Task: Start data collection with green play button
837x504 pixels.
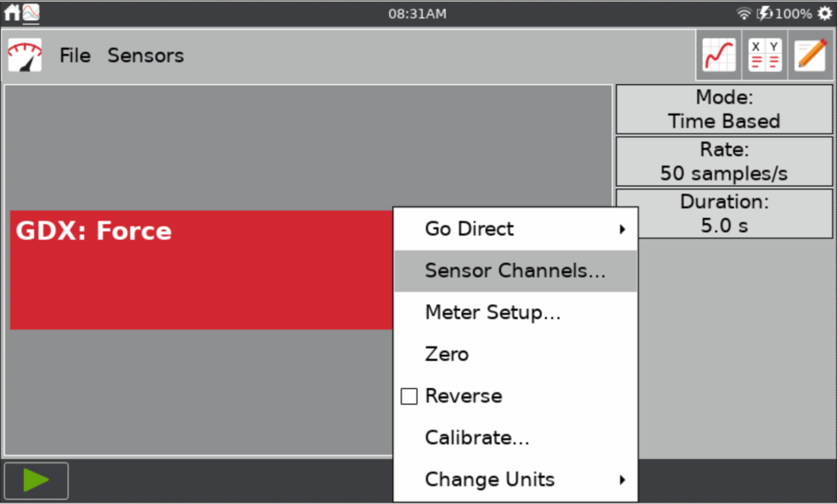Action: pos(36,480)
